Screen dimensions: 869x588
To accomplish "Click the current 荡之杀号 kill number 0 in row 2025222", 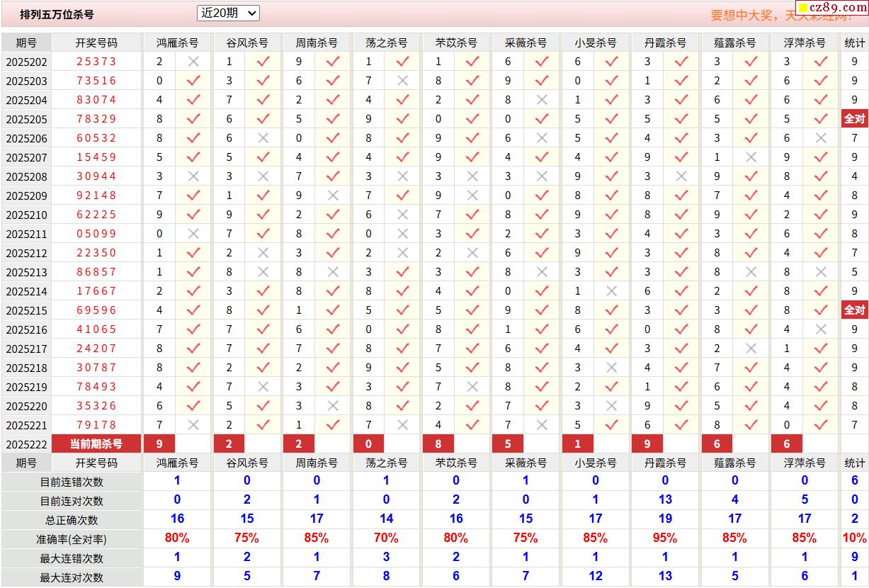I will (x=368, y=444).
